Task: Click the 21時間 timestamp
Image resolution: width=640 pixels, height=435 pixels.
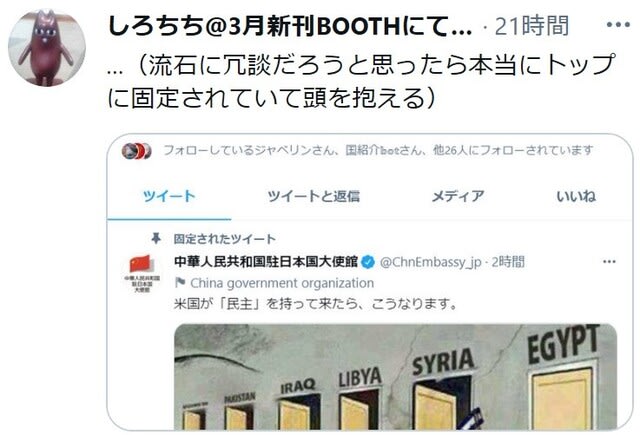Action: [x=531, y=26]
